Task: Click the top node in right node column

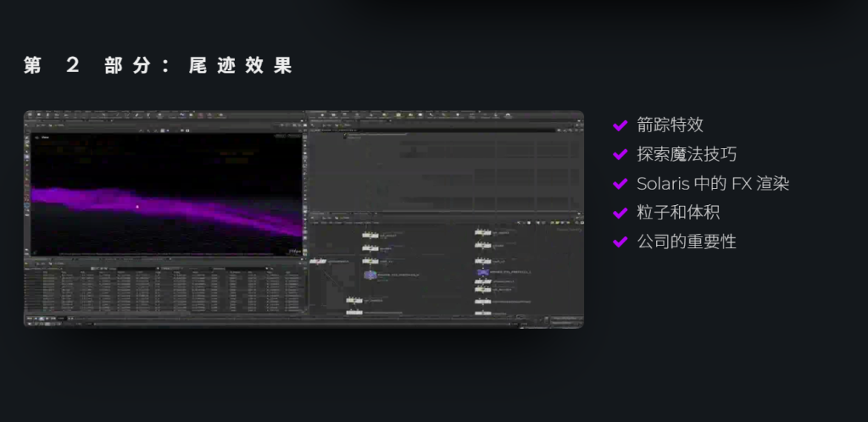Action: (x=482, y=231)
